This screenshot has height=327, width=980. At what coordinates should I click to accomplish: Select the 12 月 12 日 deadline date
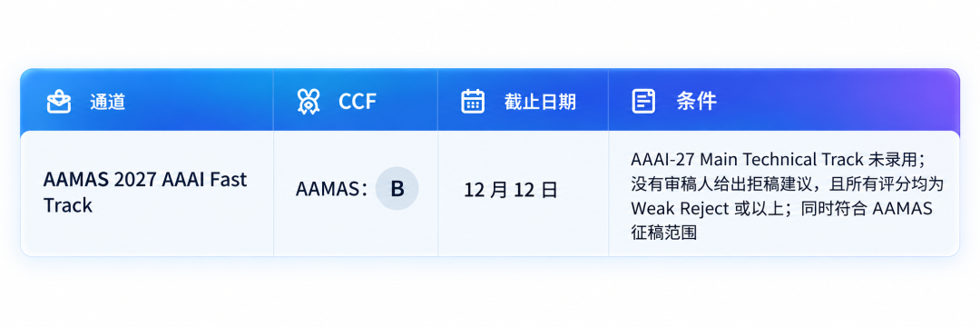[510, 190]
